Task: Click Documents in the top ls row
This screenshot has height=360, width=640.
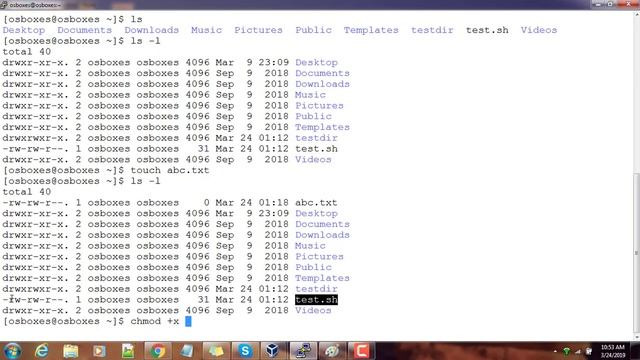Action: 84,30
